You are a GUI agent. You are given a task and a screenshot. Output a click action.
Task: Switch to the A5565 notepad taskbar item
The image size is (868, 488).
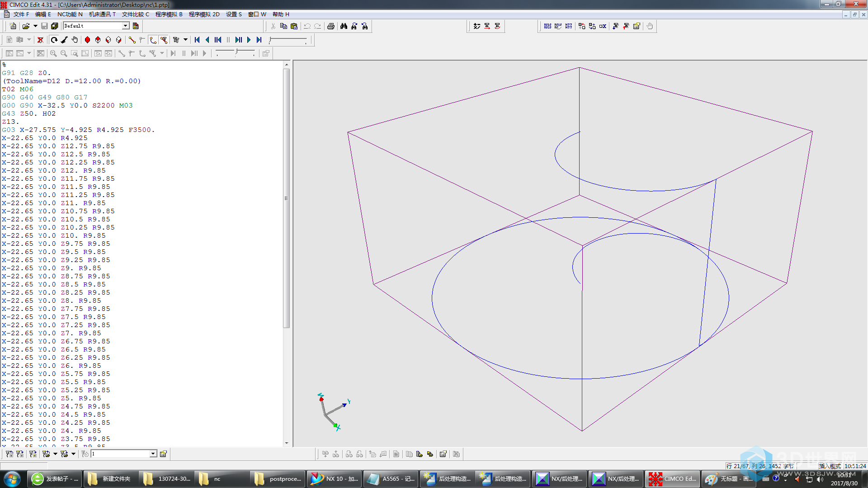click(391, 479)
